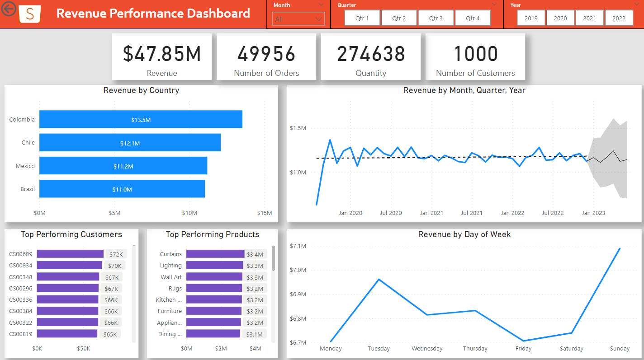Click the Sunday peak on Revenue by Day of Week
The height and width of the screenshot is (360, 644).
619,248
